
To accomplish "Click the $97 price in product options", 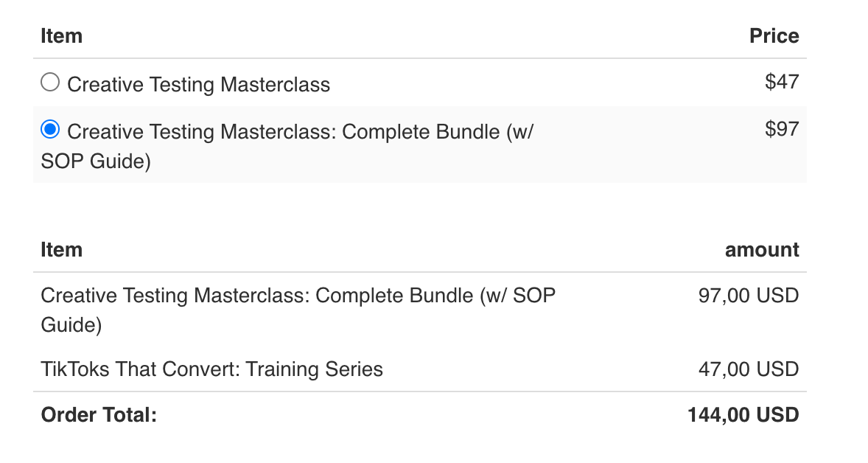I will click(781, 129).
